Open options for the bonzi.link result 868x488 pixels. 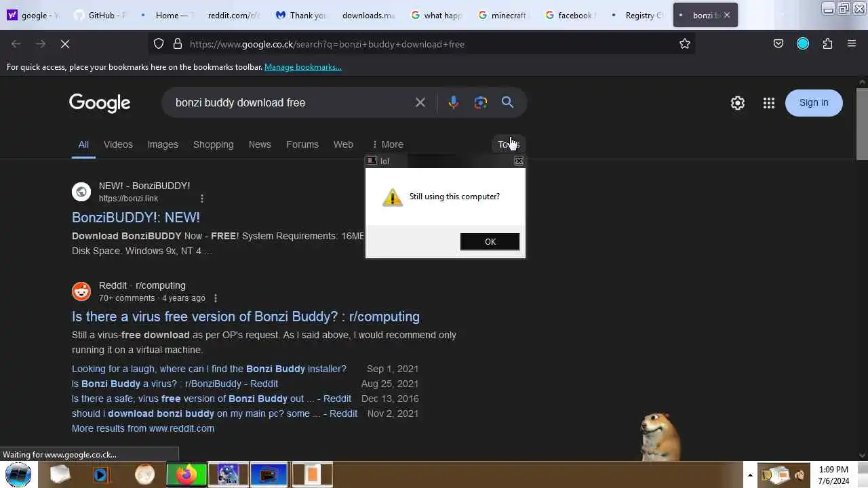click(x=202, y=199)
